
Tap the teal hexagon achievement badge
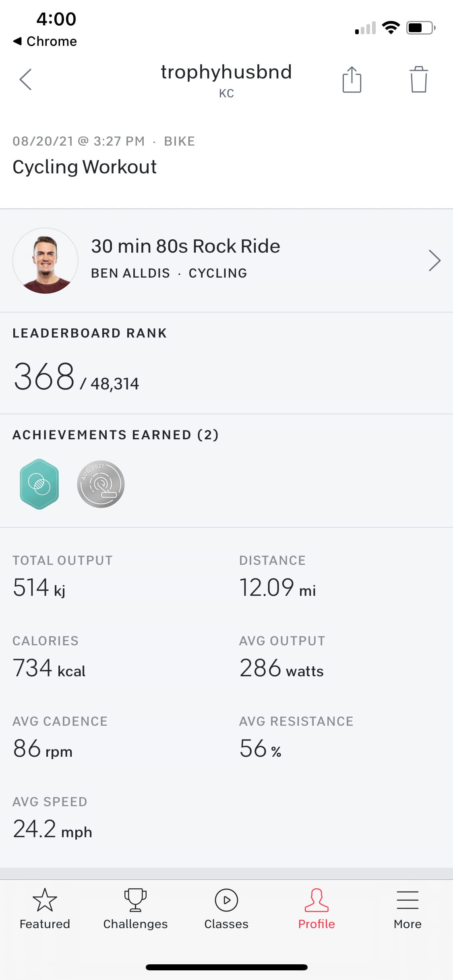coord(39,484)
